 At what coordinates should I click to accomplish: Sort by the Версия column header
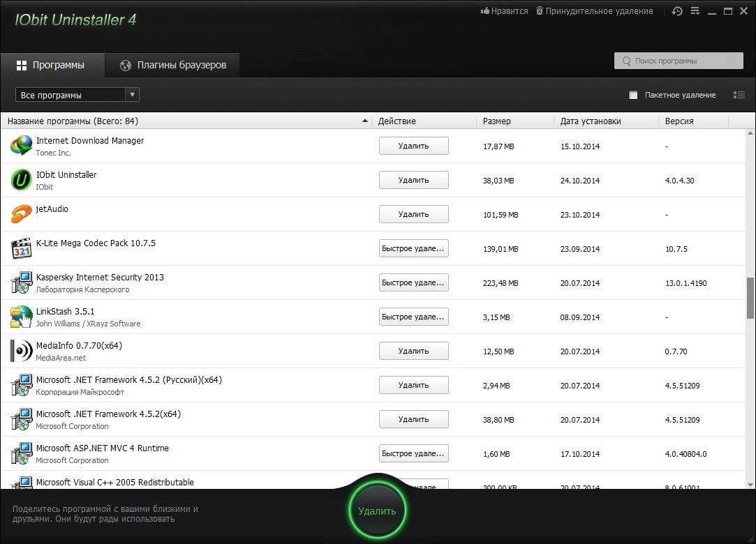coord(679,121)
